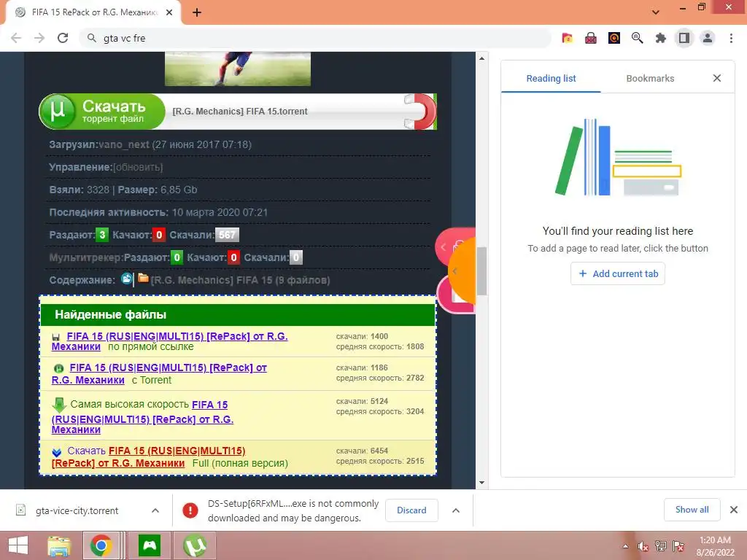Expand the tab search chevron in the title bar
This screenshot has width=747, height=560.
(656, 12)
